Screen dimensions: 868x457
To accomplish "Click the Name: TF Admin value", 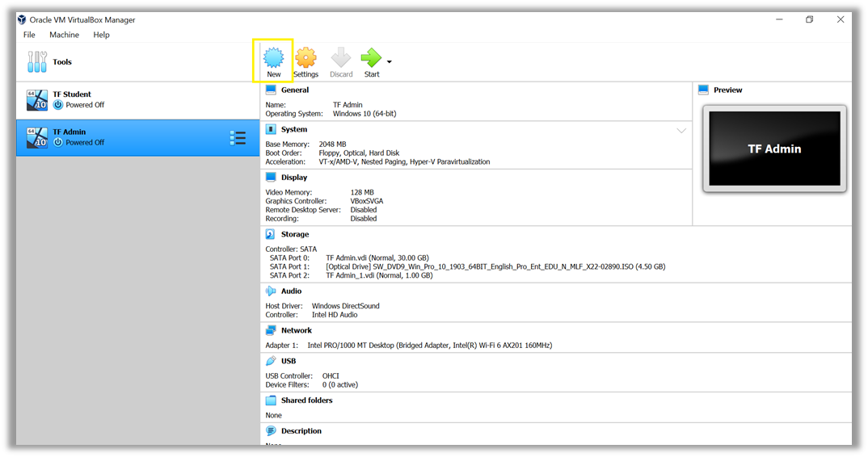I will pyautogui.click(x=348, y=105).
